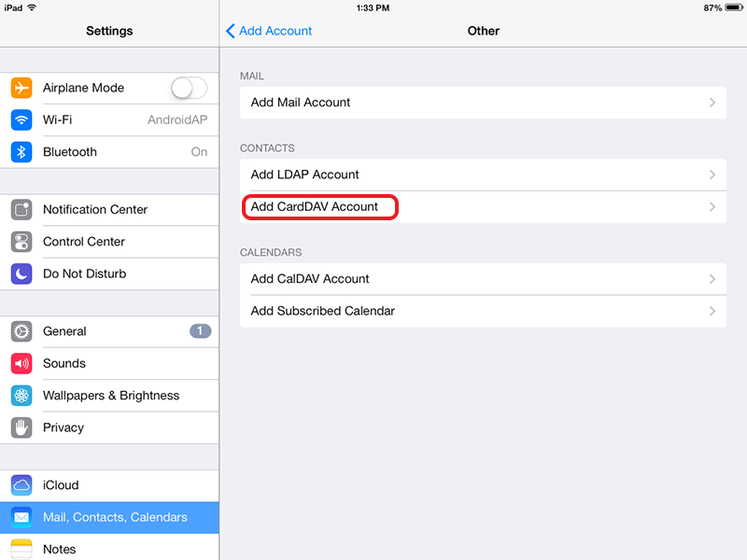
Task: Expand Add Subscribed Calendar chevron
Action: tap(712, 311)
